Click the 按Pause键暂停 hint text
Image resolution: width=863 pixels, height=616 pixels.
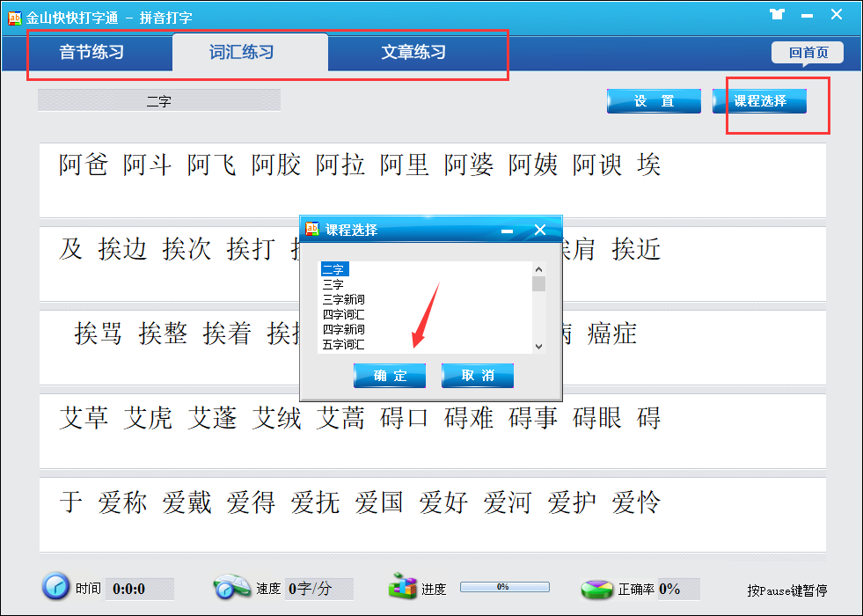tap(787, 590)
